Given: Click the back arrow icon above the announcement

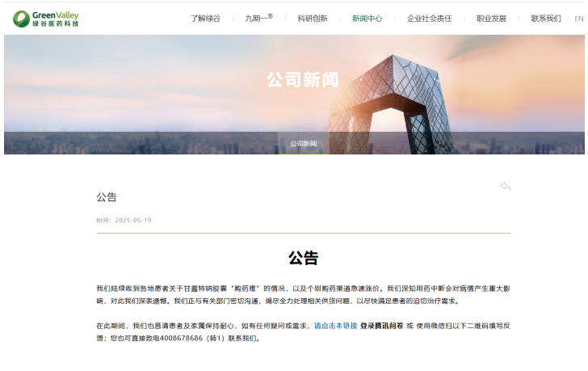Looking at the screenshot, I should (x=505, y=186).
